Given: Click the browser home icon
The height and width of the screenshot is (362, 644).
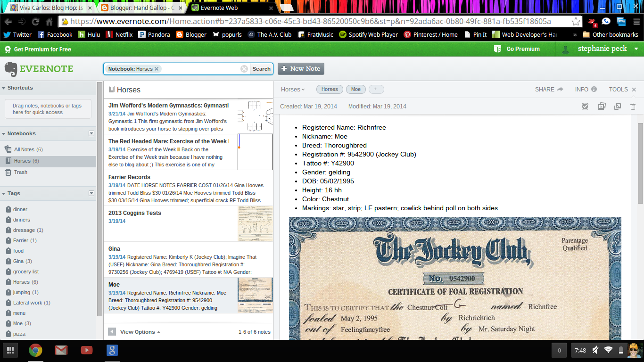Looking at the screenshot, I should point(49,22).
